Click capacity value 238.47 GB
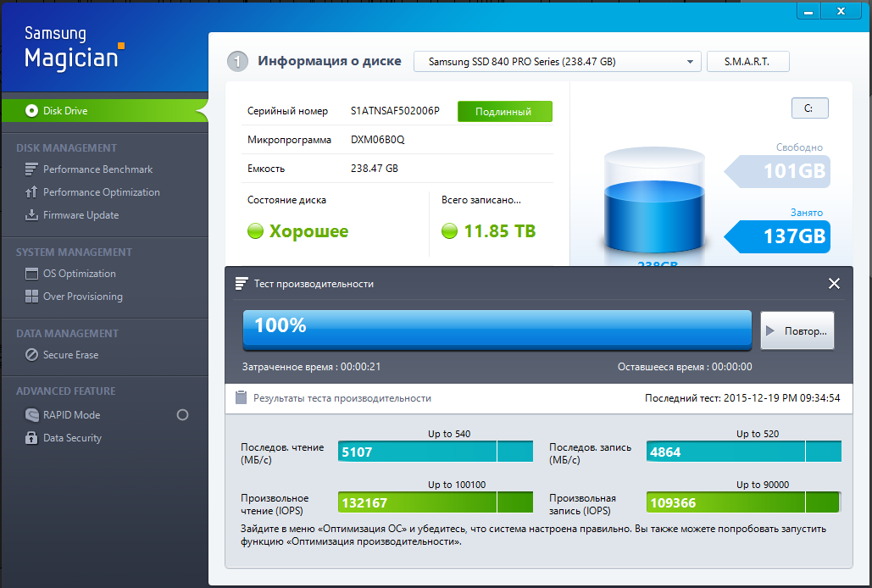This screenshot has height=588, width=872. pos(375,169)
